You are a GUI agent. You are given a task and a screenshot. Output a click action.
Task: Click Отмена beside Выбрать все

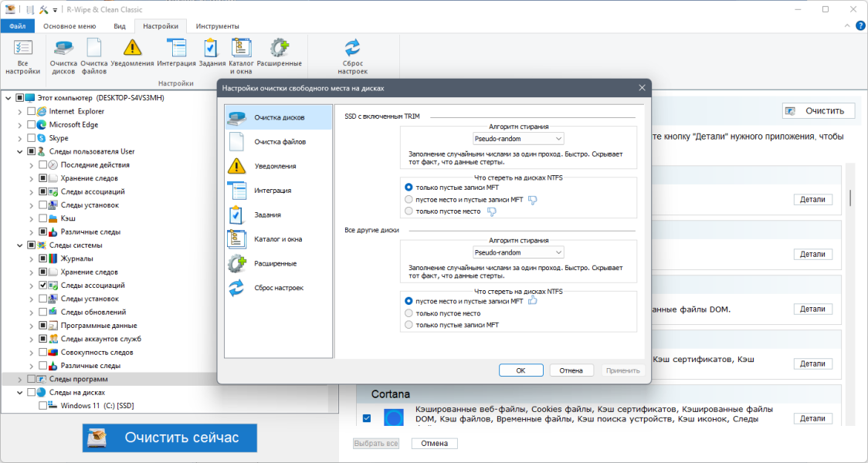coord(434,444)
